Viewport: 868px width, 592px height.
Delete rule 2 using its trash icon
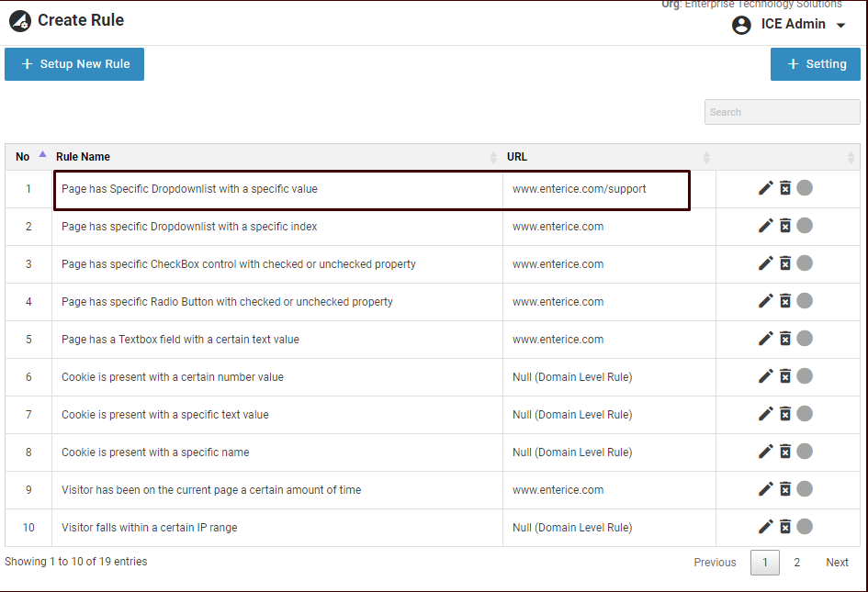click(x=785, y=226)
